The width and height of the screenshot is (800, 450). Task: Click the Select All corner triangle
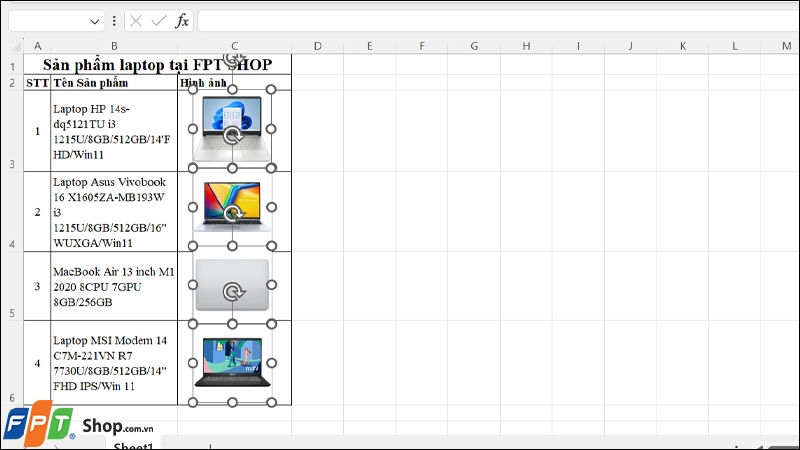(x=16, y=46)
